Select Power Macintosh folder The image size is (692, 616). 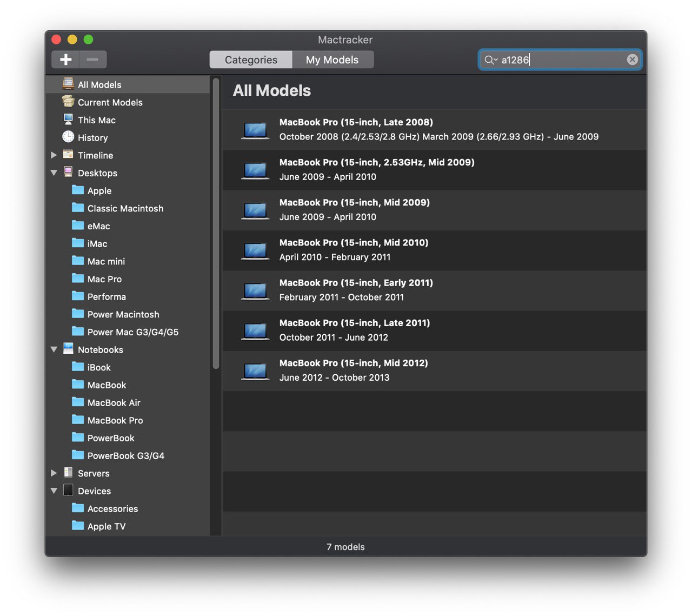[128, 314]
